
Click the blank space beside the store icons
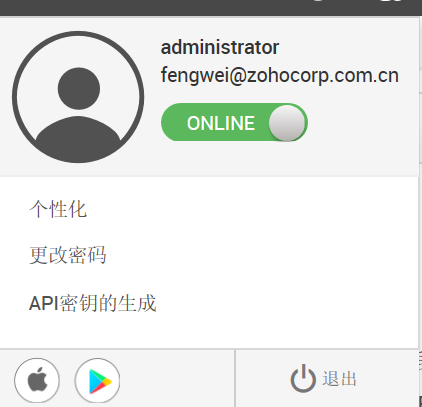(177, 379)
